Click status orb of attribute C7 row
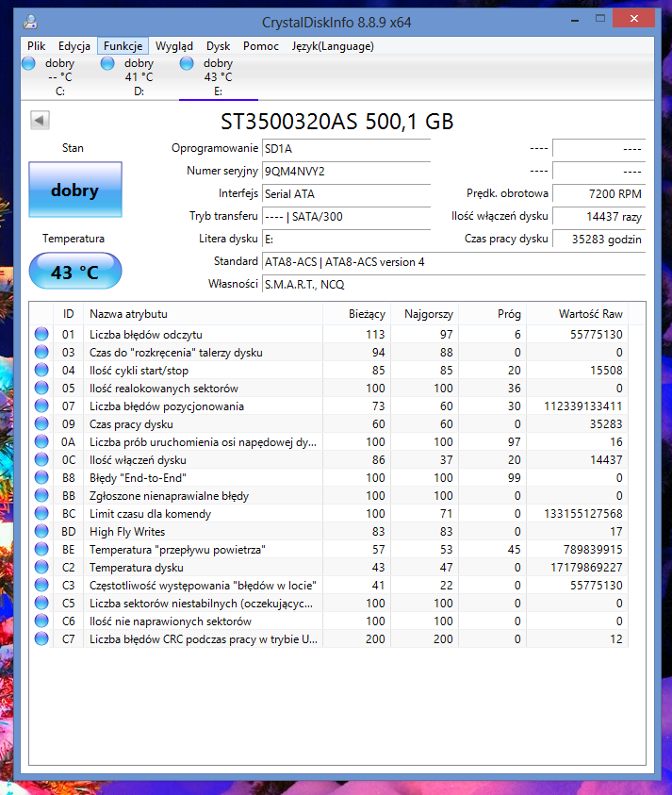672x795 pixels. (41, 638)
